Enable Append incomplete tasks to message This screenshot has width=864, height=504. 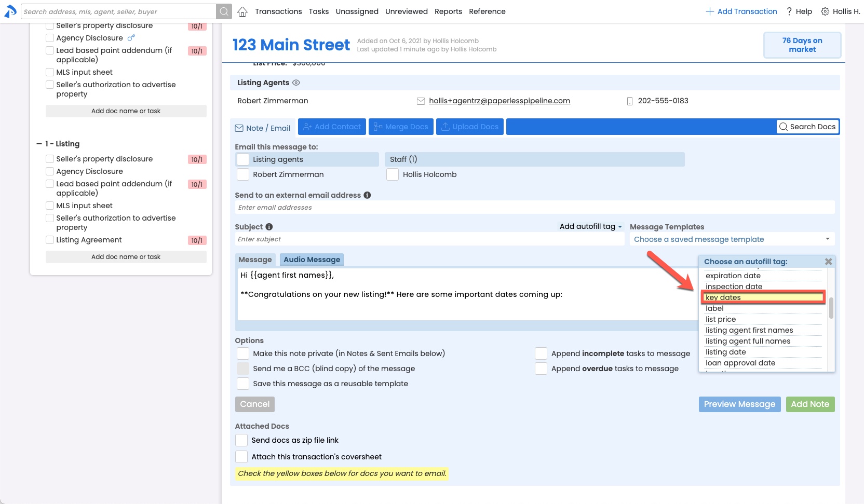pyautogui.click(x=541, y=353)
